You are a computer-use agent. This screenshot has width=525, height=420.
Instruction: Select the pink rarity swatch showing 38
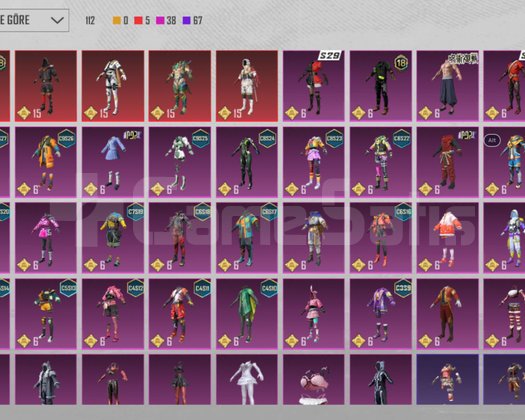click(x=160, y=20)
